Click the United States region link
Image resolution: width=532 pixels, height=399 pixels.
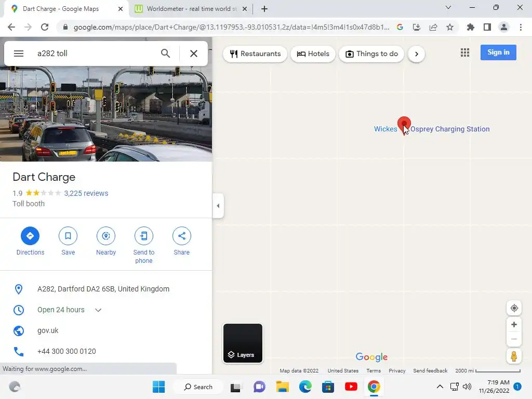click(343, 371)
